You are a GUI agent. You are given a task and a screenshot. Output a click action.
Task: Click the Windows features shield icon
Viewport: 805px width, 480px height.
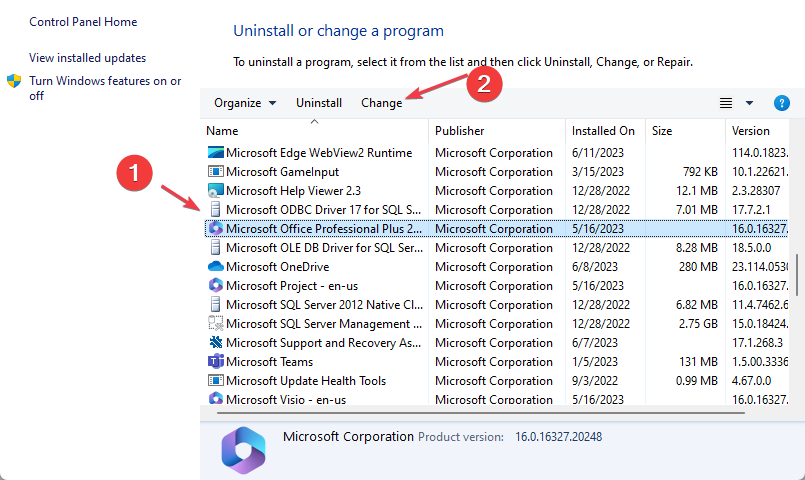point(15,81)
